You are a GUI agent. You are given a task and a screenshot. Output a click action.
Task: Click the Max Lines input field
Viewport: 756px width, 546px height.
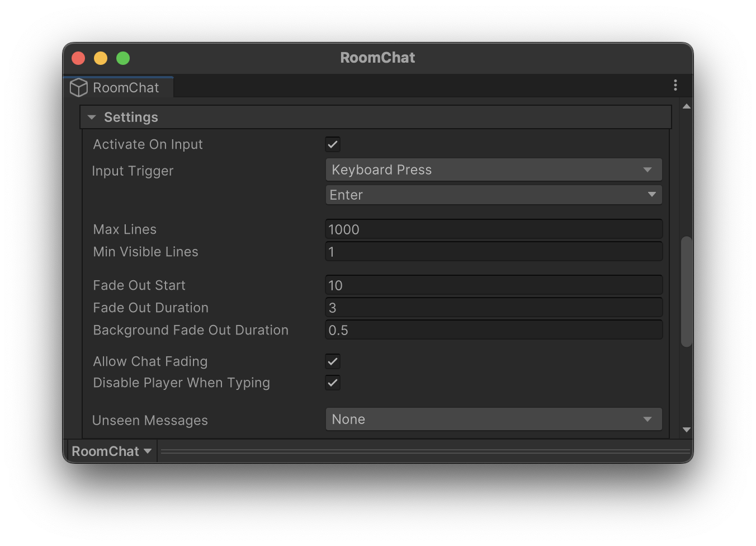[493, 229]
